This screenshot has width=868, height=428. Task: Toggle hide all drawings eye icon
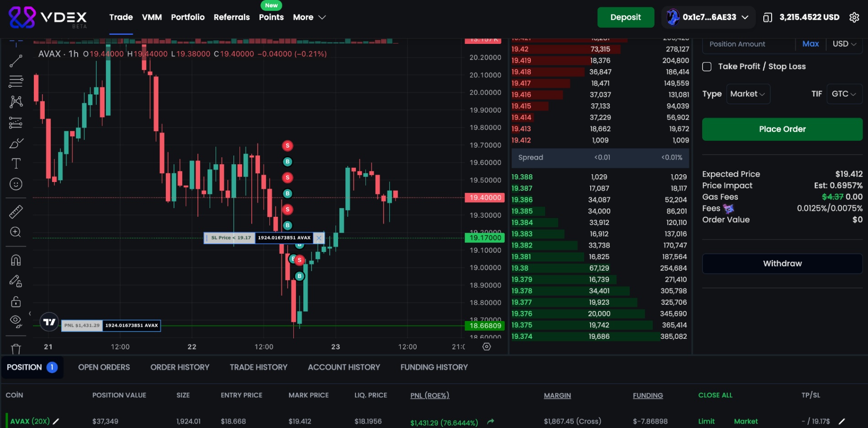point(16,321)
